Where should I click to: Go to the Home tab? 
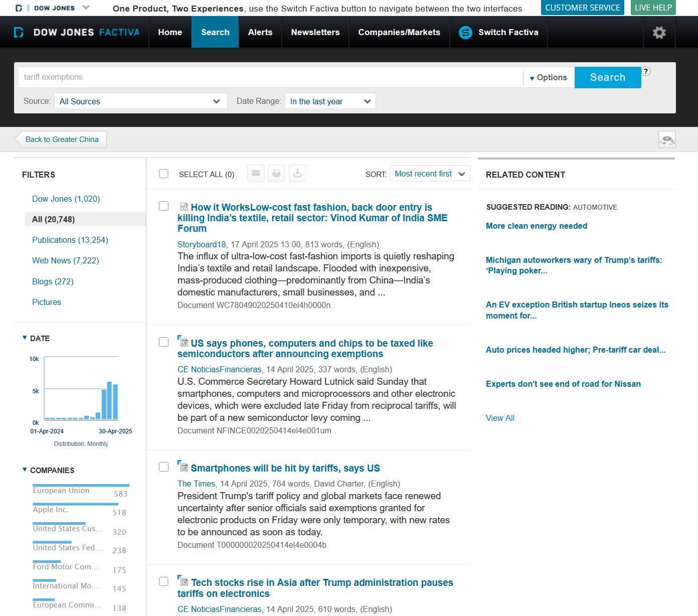(170, 33)
